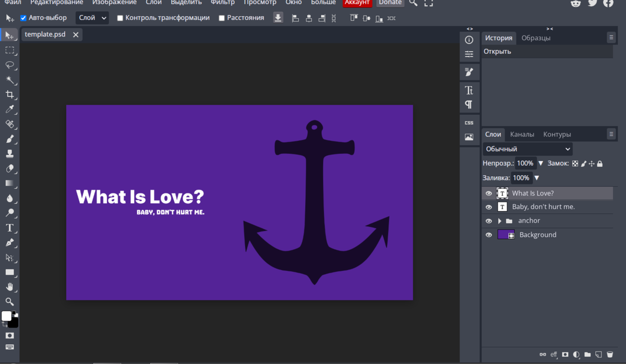Open the Окно menu

294,3
